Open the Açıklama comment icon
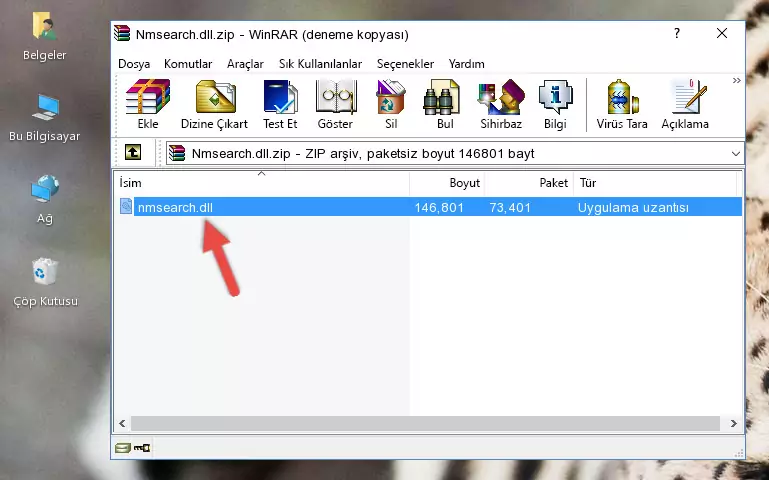Image resolution: width=769 pixels, height=480 pixels. (689, 97)
